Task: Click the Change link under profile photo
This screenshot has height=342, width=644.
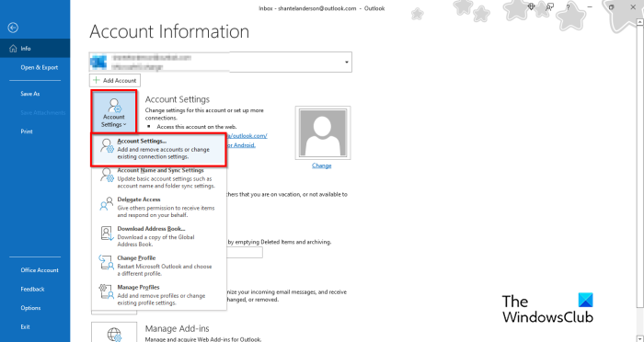Action: click(322, 165)
